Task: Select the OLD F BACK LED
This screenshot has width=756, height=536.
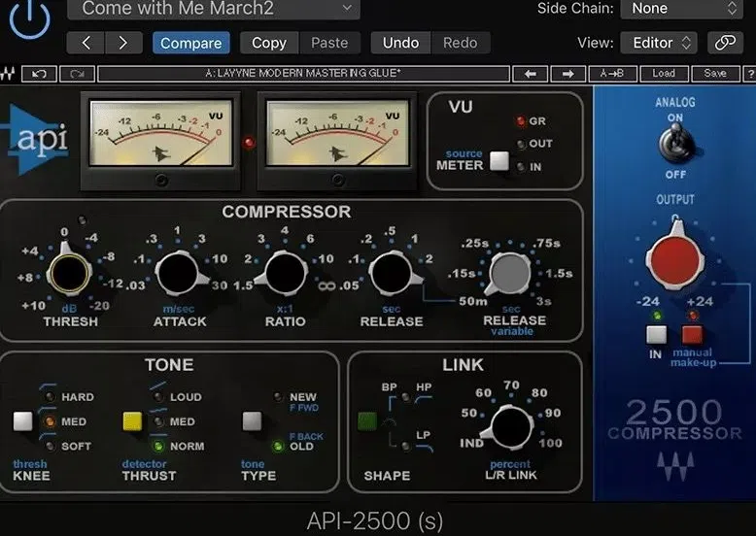Action: click(278, 446)
